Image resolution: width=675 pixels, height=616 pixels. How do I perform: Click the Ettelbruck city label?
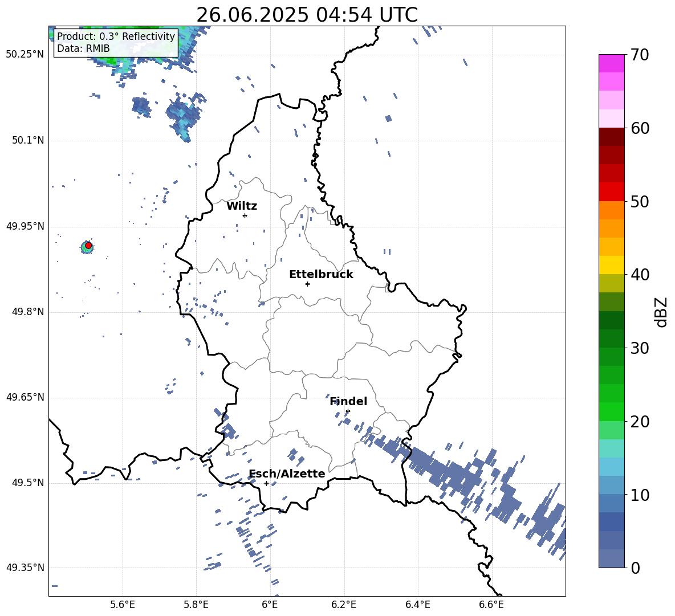click(x=321, y=275)
